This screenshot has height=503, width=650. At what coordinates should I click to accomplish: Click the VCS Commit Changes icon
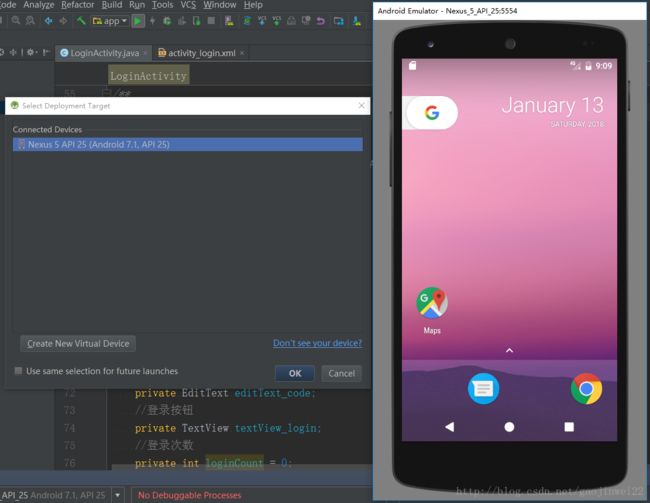point(276,21)
